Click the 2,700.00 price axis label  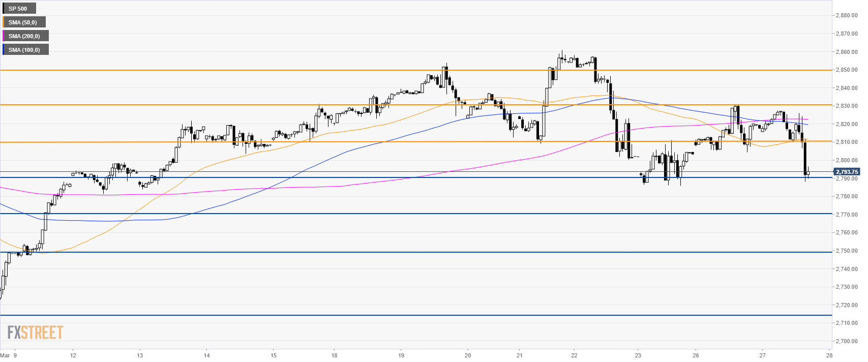click(x=846, y=342)
